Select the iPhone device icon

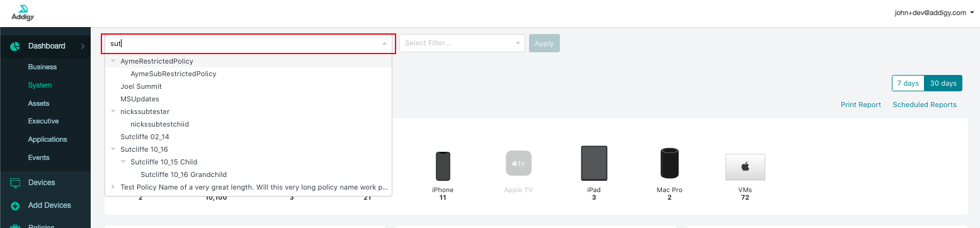pyautogui.click(x=443, y=166)
